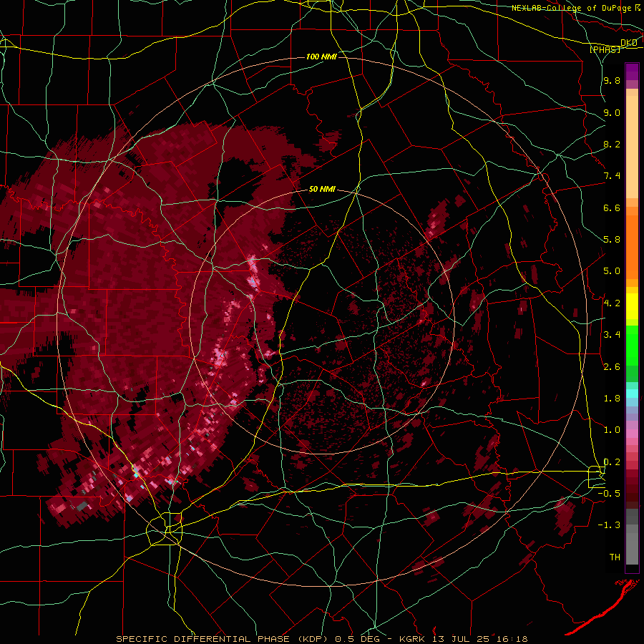Click the 0.2 value on the color scale
644x644 pixels.
click(x=612, y=462)
